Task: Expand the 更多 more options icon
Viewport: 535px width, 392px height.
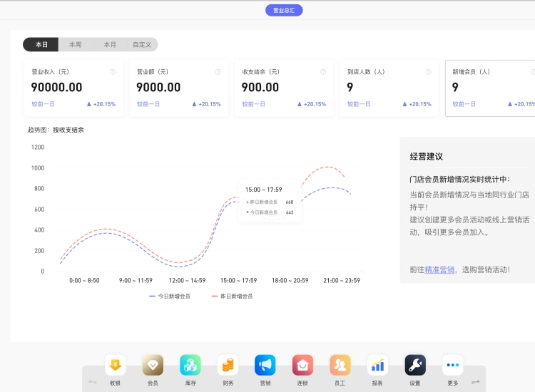Action: point(452,366)
